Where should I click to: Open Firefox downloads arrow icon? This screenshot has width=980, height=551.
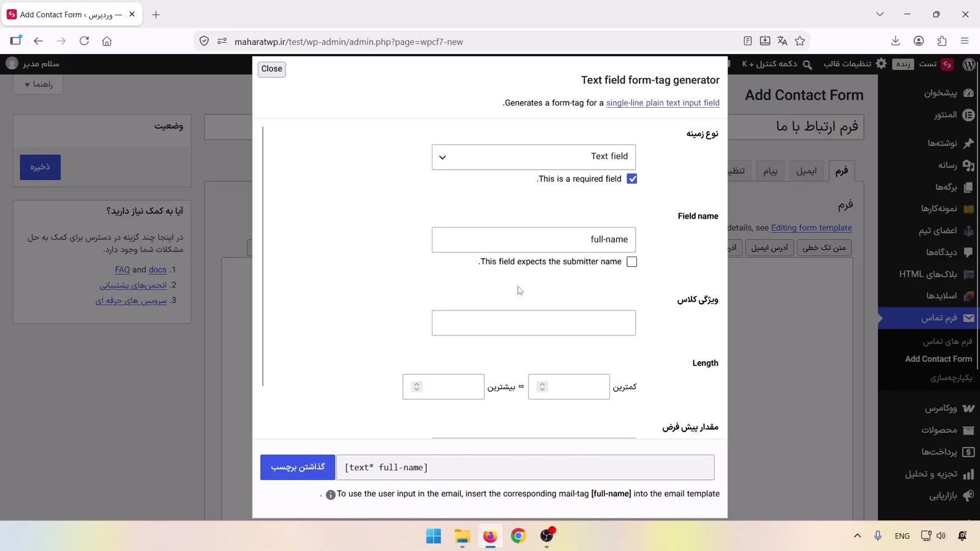tap(895, 41)
